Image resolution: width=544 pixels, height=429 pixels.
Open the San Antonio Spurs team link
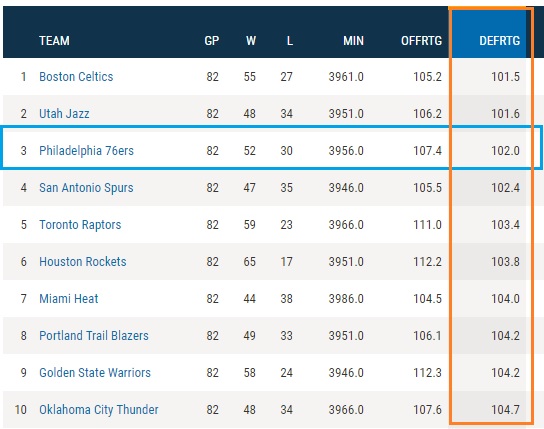coord(86,188)
